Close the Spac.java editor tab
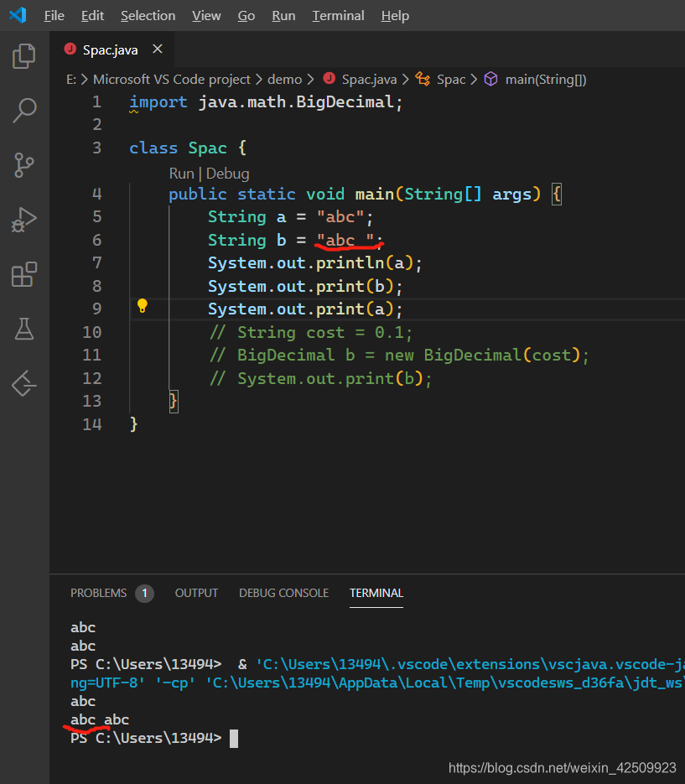685x784 pixels. click(158, 49)
